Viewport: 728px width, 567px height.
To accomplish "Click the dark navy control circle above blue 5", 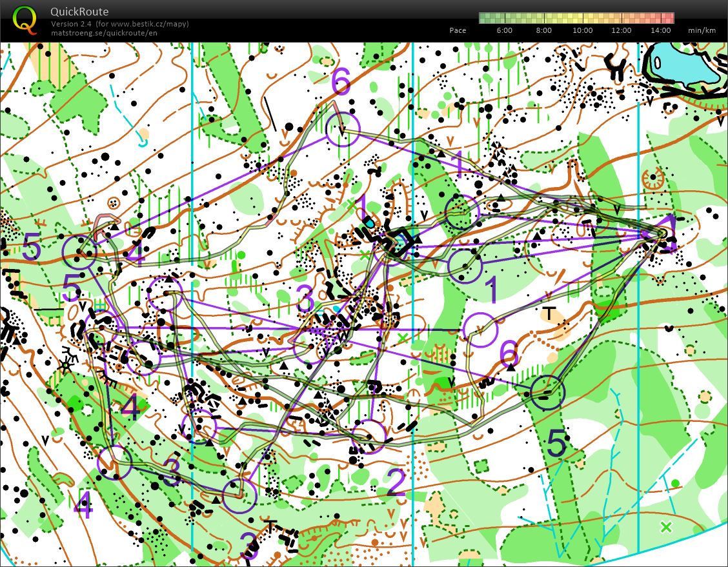I will (547, 392).
